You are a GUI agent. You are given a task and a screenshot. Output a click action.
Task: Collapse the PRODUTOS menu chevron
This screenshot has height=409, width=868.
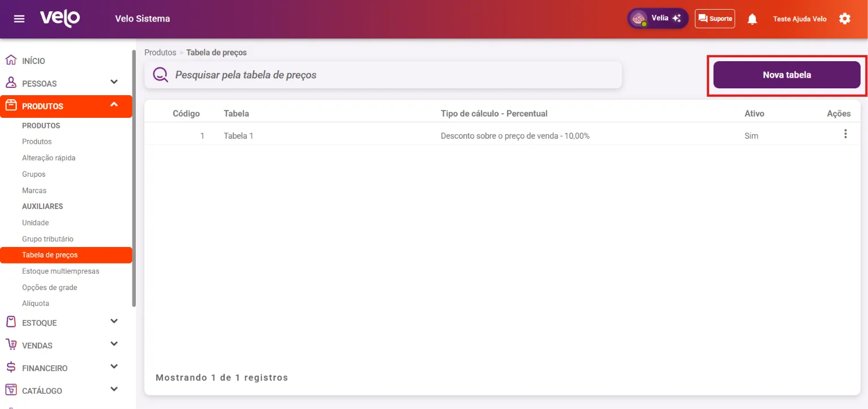coord(114,105)
